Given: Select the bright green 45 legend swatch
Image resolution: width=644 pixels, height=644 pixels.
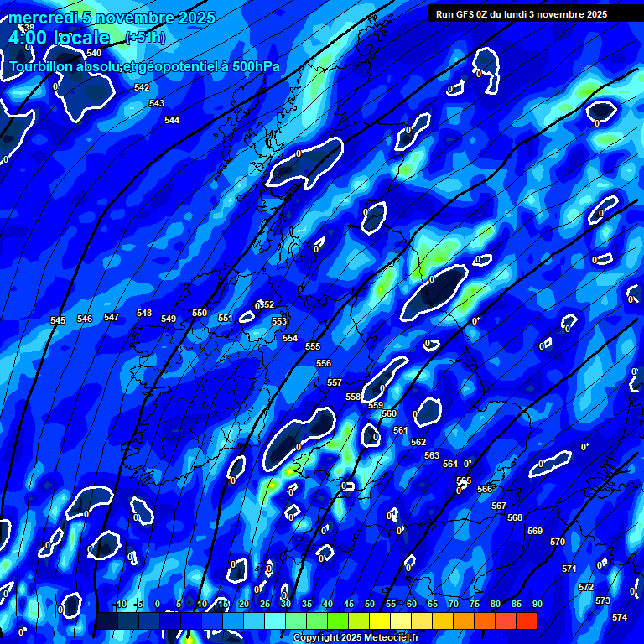Looking at the screenshot, I should [338, 621].
